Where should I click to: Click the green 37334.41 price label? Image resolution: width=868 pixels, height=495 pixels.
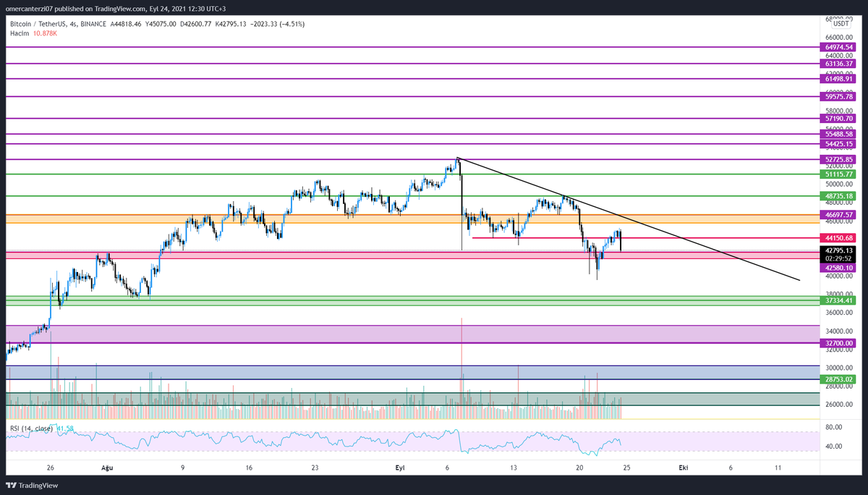(838, 300)
